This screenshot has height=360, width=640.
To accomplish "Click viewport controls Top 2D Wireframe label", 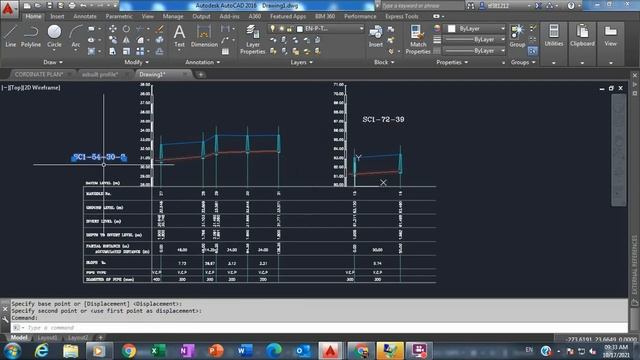I will coord(31,87).
